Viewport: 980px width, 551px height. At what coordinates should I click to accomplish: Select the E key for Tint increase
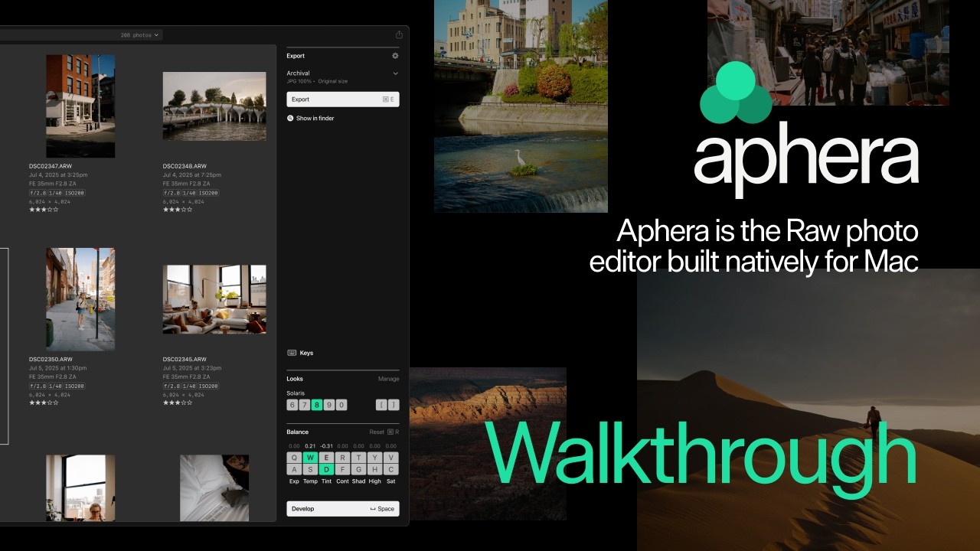(x=326, y=458)
